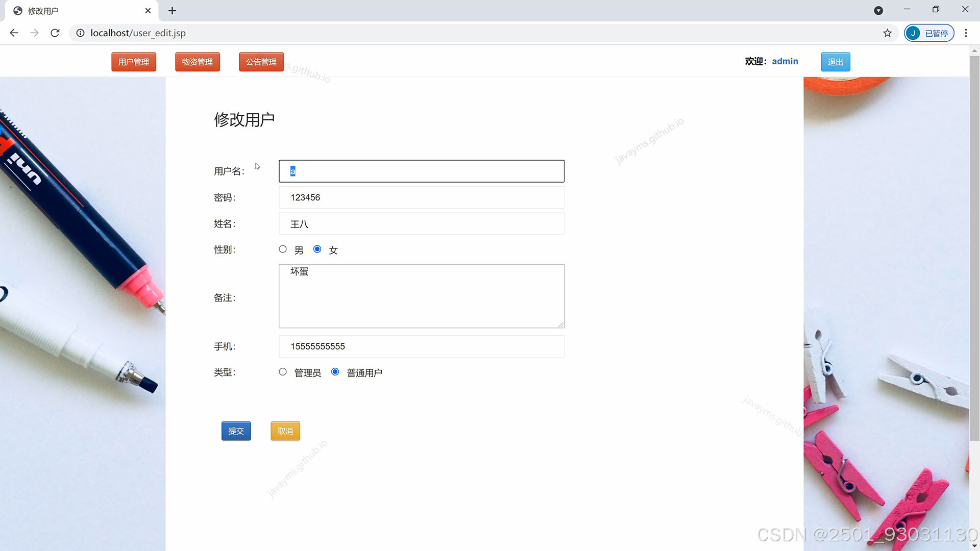Viewport: 980px width, 551px height.
Task: Click the page vertical scrollbar thumb
Action: pos(974,247)
